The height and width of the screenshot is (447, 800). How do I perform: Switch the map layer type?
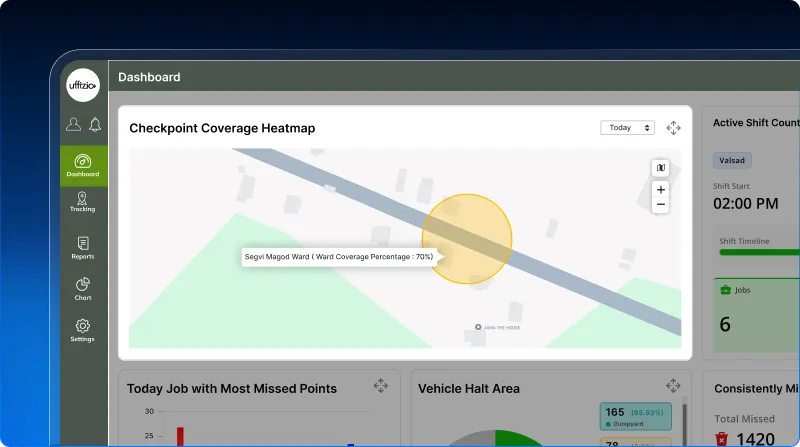[x=661, y=168]
